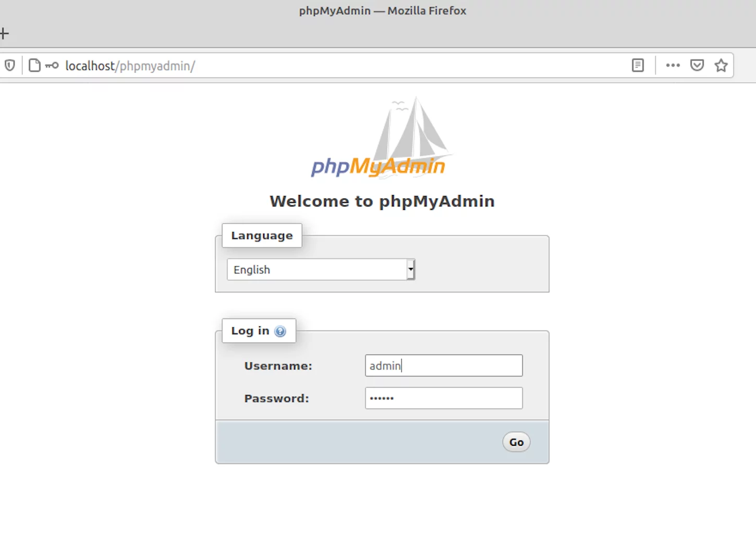Save page to Pocket icon
The width and height of the screenshot is (756, 539).
click(x=697, y=65)
